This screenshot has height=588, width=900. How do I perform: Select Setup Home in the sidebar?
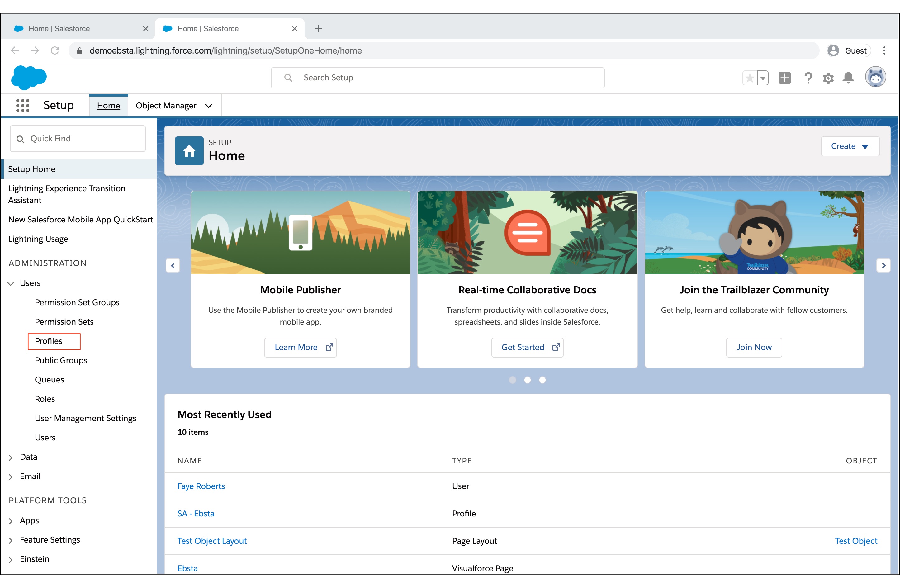pyautogui.click(x=79, y=169)
